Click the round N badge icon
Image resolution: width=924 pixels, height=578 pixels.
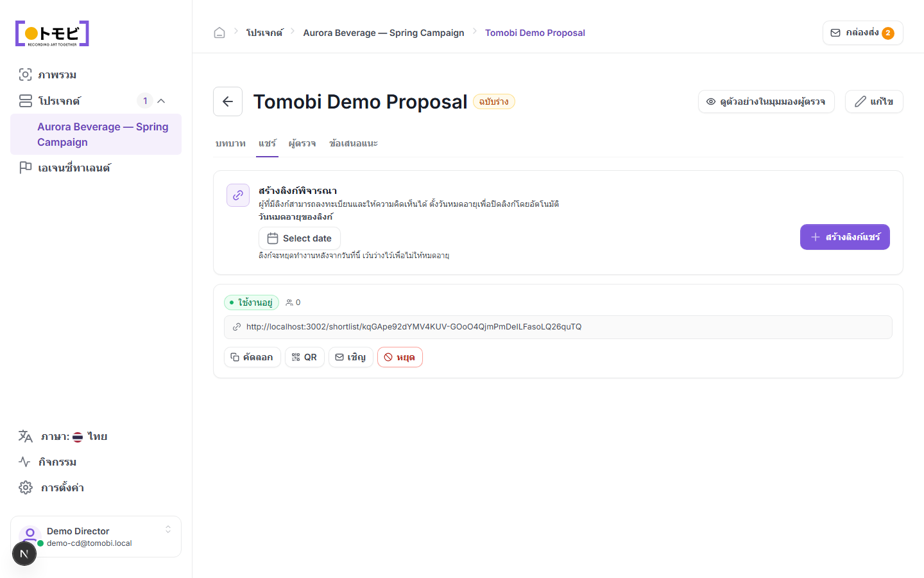pos(24,554)
